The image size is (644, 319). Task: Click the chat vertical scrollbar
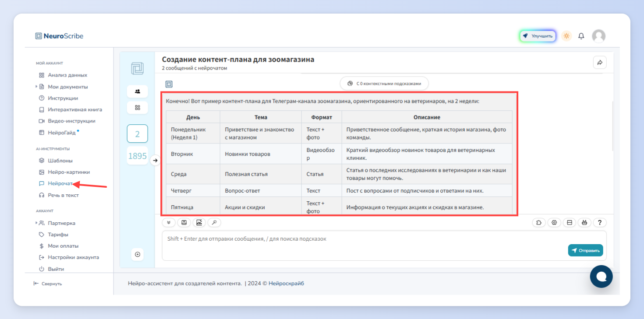[x=612, y=127]
